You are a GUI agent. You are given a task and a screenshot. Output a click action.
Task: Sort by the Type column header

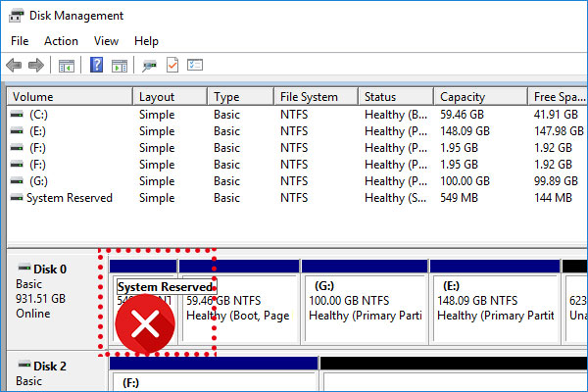tap(240, 97)
